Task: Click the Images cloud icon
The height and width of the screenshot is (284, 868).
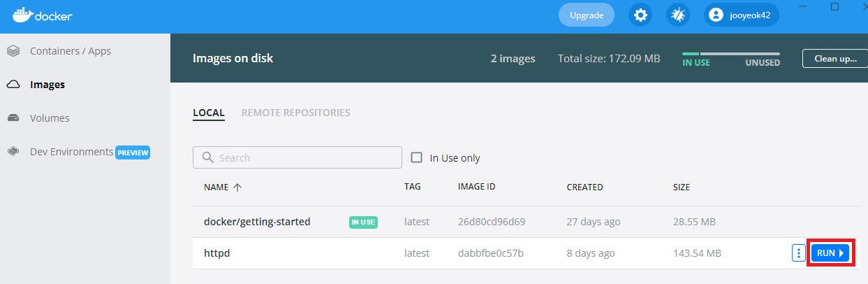Action: [x=13, y=85]
